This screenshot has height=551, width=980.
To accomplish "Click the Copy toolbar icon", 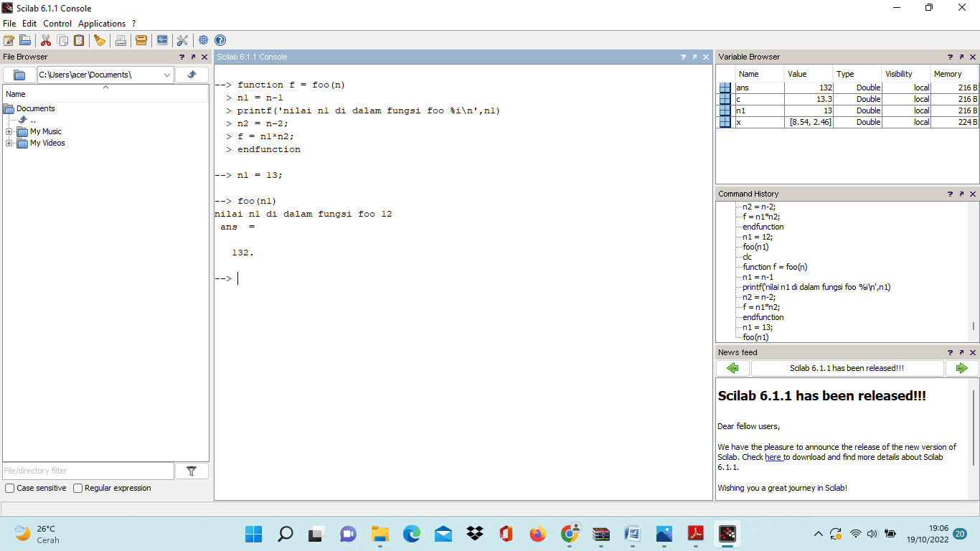I will tap(62, 40).
